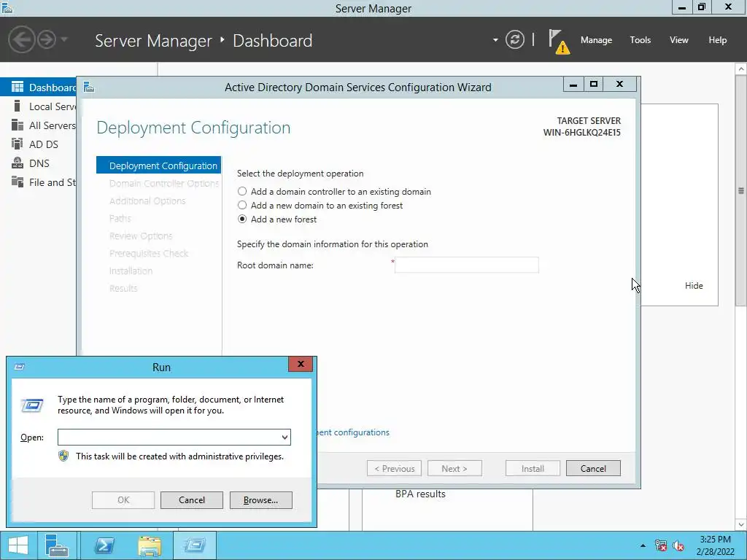
Task: Click the wizard title bar icon
Action: point(89,87)
